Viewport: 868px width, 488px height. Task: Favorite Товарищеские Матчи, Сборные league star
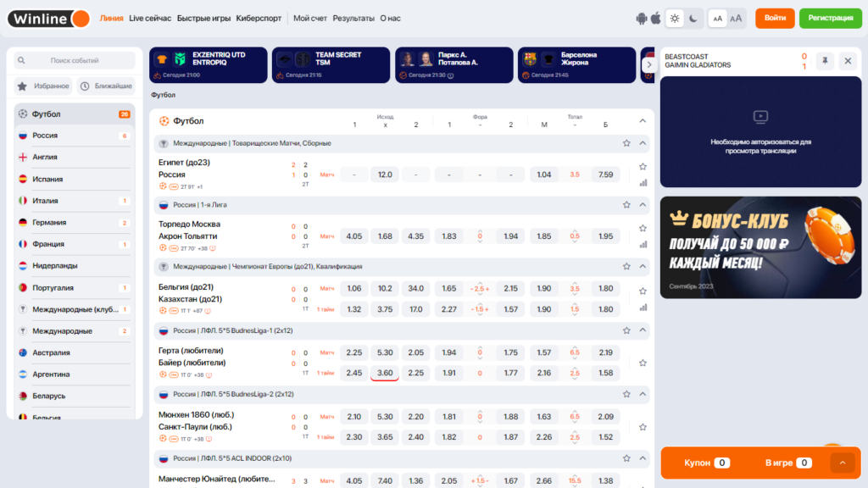(x=626, y=143)
